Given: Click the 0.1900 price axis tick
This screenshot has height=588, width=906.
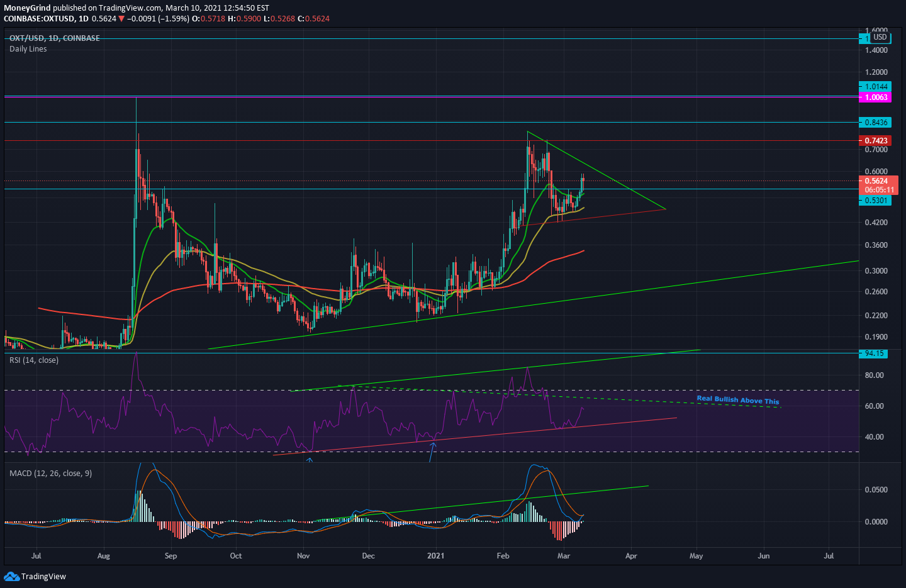Looking at the screenshot, I should 876,337.
